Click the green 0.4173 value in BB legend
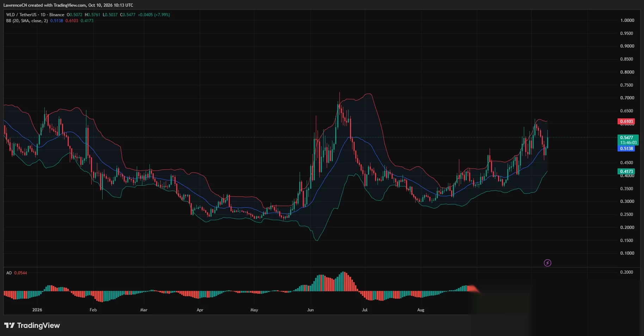Screen dimensions: 644x336 [x=87, y=21]
